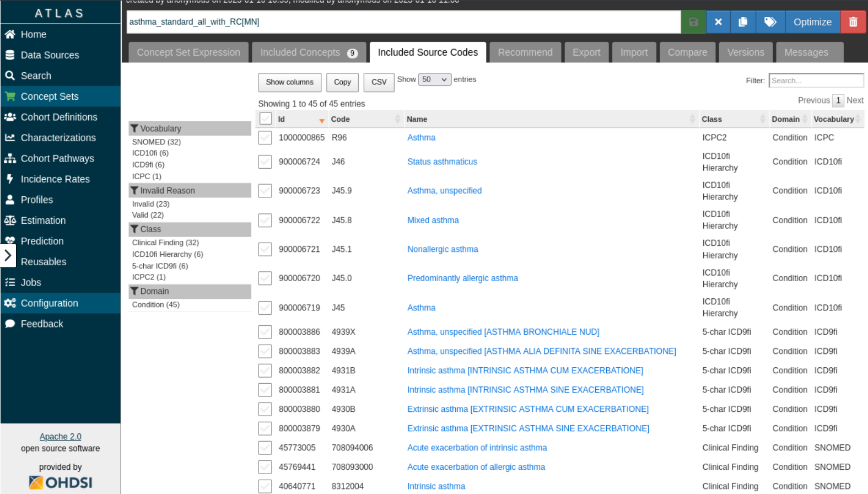Open Cohort Definitions in the sidebar
868x494 pixels.
[59, 117]
